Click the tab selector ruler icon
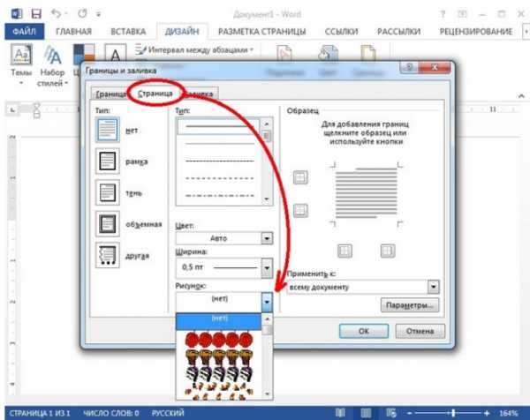 (x=13, y=109)
